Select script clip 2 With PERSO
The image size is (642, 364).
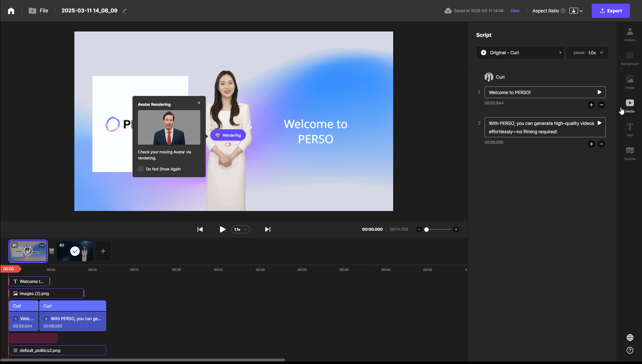tap(73, 321)
